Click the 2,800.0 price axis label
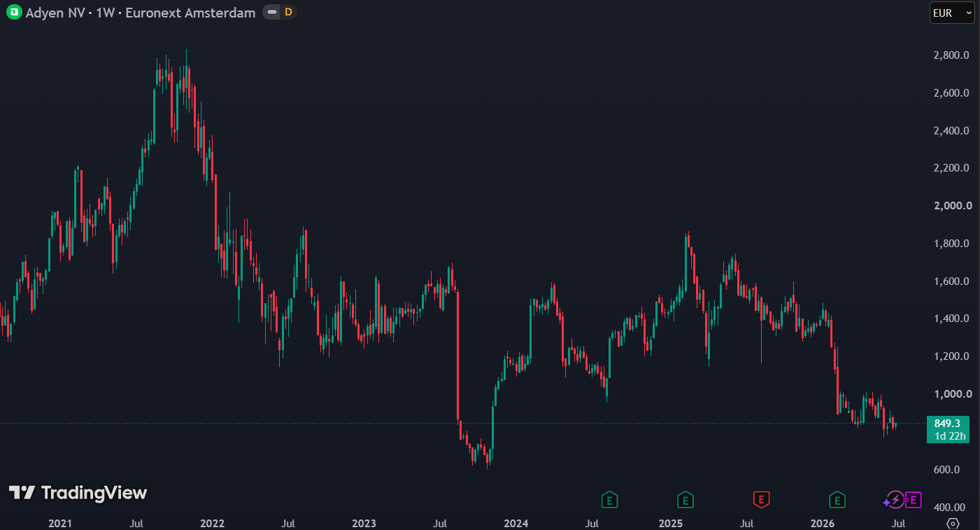The height and width of the screenshot is (530, 980). pos(951,55)
